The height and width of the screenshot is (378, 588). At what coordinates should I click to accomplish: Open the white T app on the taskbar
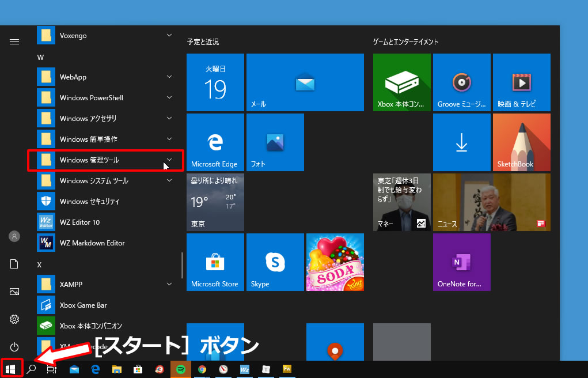(266, 369)
